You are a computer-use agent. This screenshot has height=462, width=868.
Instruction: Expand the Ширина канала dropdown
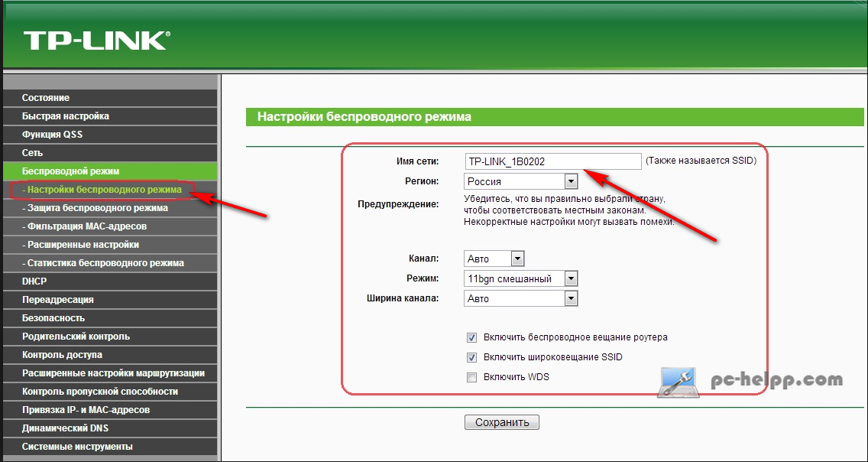pos(521,298)
